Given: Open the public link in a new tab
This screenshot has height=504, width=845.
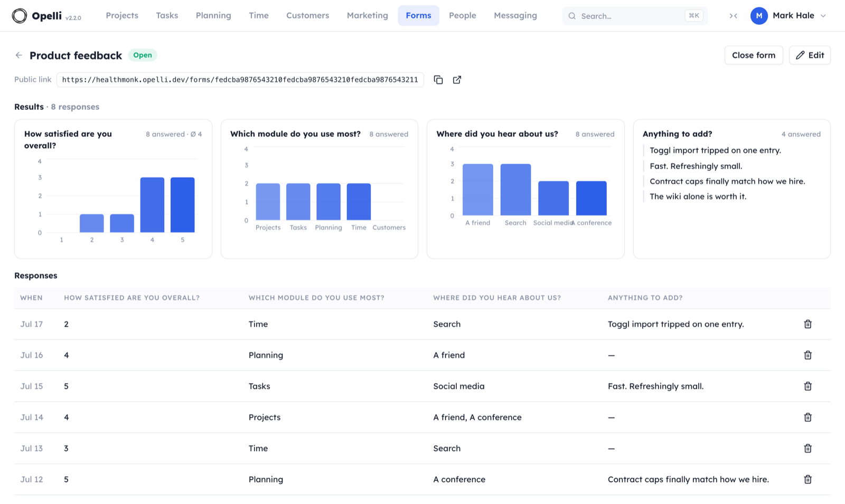Looking at the screenshot, I should pos(457,80).
